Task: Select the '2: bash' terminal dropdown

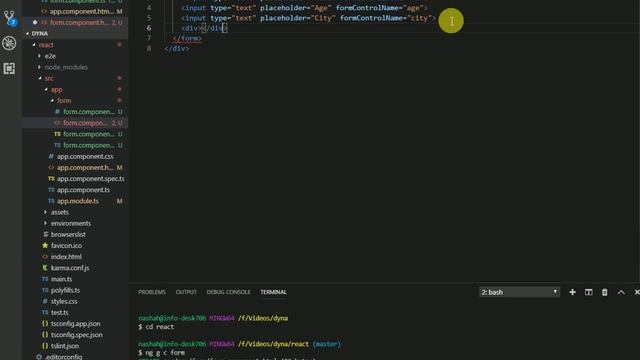Action: [x=519, y=292]
